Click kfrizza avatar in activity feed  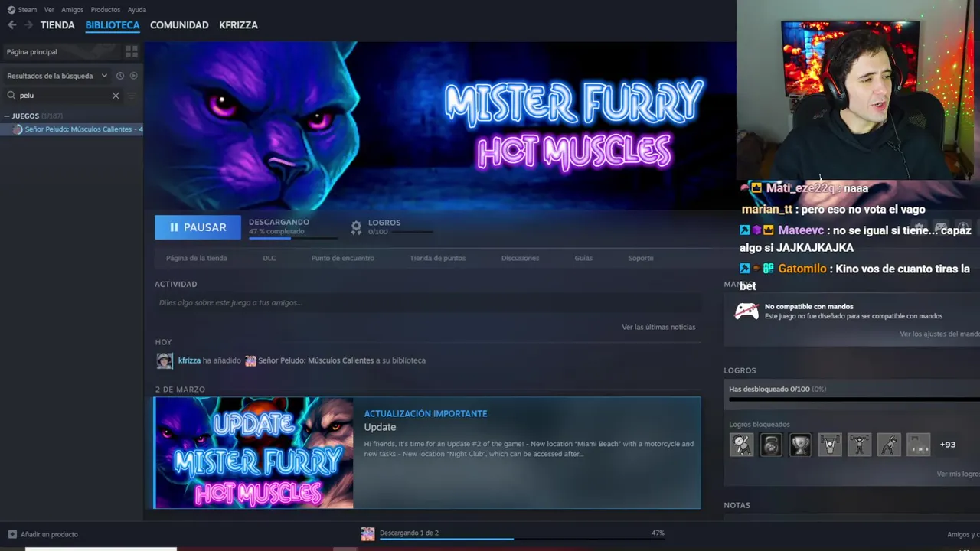(165, 360)
